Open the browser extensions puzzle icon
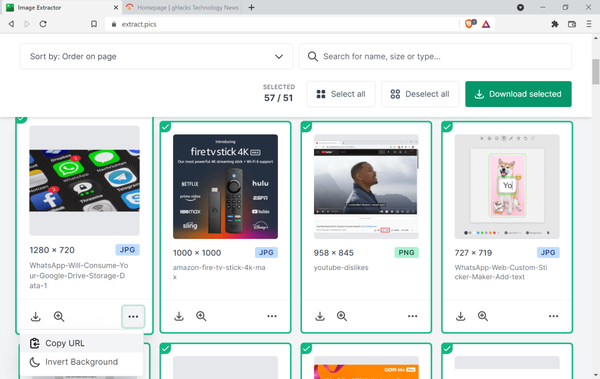This screenshot has width=600, height=379. 555,24
